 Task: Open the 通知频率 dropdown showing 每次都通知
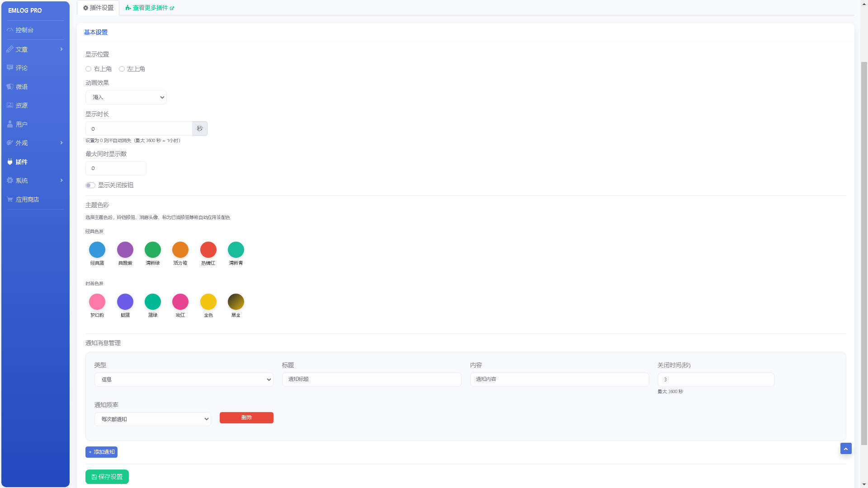coord(153,419)
